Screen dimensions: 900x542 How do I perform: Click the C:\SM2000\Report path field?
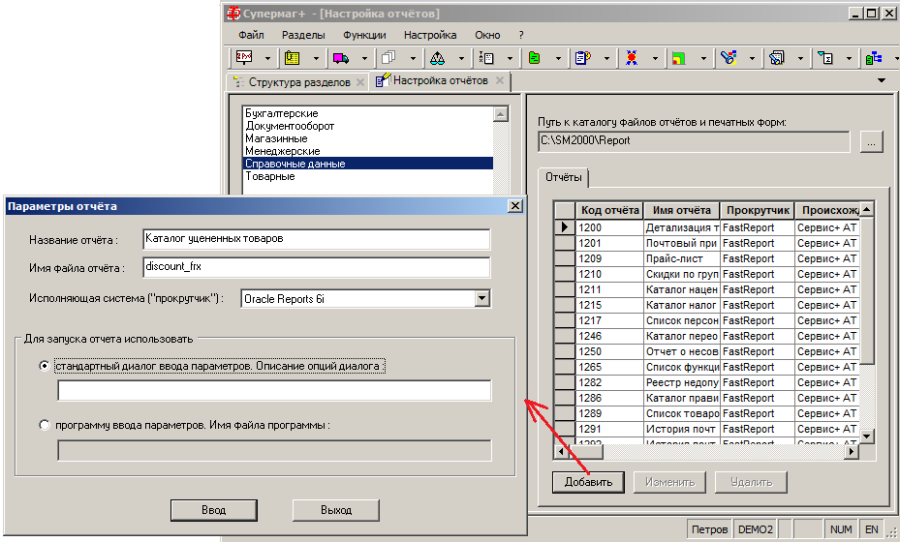[x=694, y=141]
